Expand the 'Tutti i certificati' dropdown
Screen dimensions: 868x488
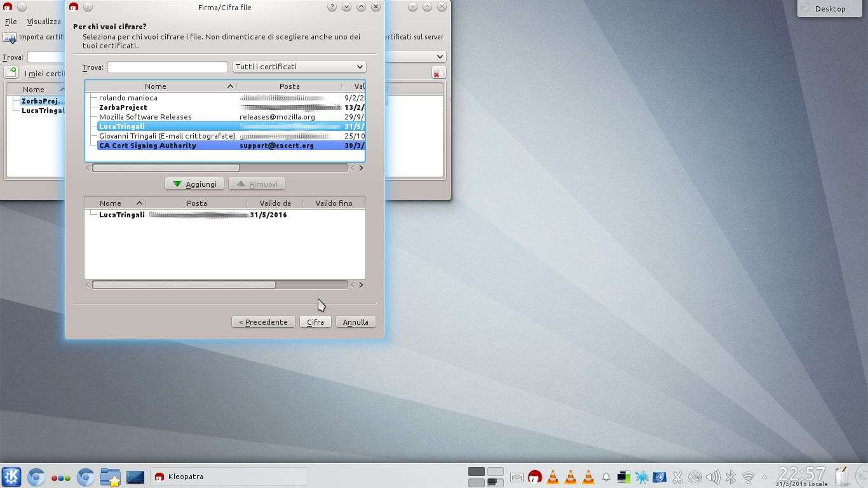click(299, 67)
